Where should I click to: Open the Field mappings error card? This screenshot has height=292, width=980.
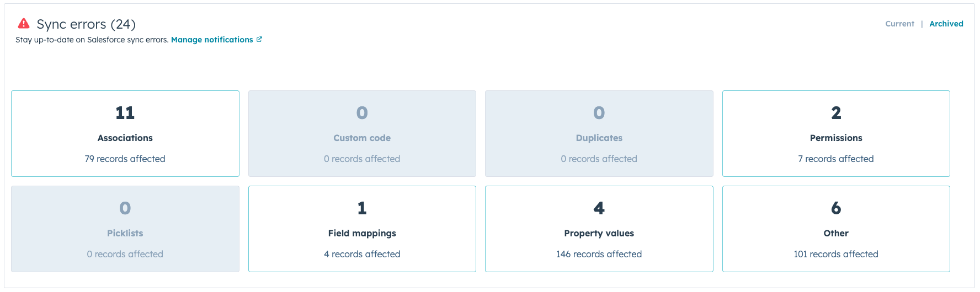click(362, 229)
